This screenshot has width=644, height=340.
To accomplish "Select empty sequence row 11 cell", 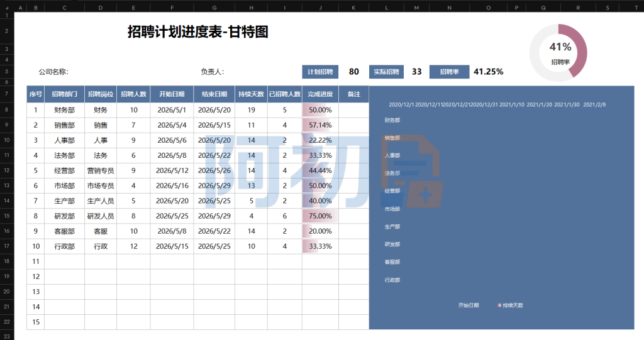I will point(36,261).
